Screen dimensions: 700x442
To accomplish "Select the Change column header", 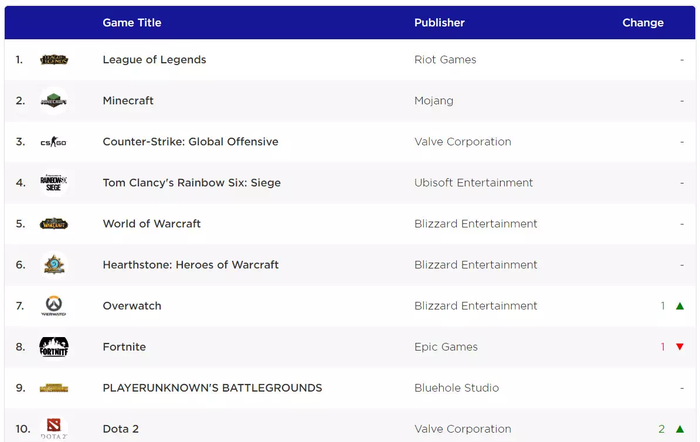I will coord(643,23).
